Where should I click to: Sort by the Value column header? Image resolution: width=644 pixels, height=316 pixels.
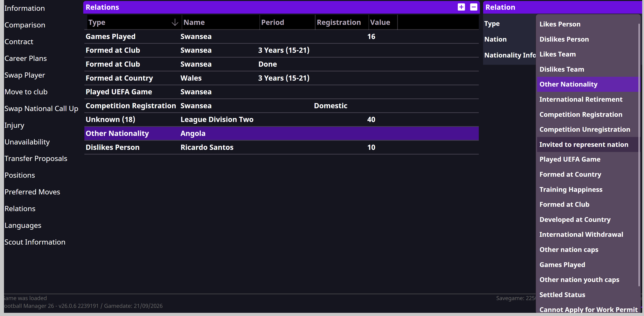380,22
